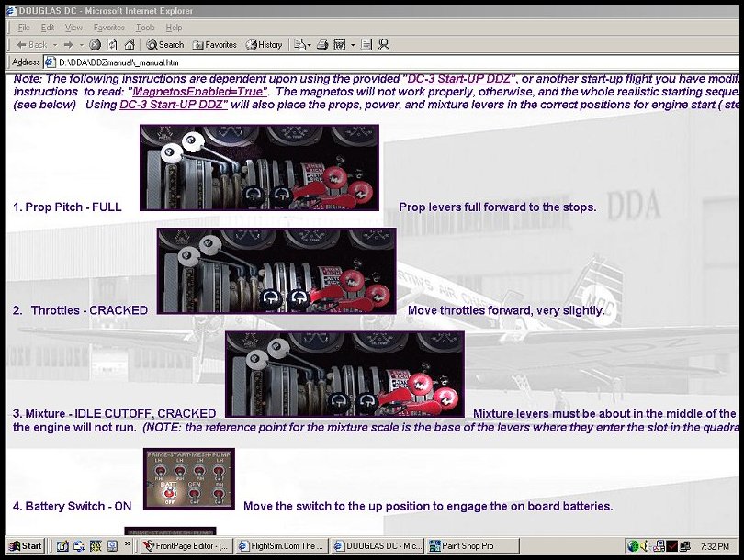Switch to DOUGLAS DC taskbar button
Image resolution: width=744 pixels, height=560 pixels.
pyautogui.click(x=378, y=546)
